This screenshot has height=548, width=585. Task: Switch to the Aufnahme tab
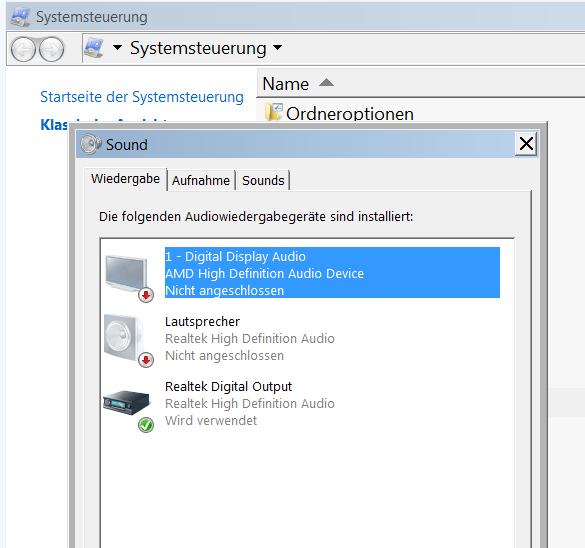coord(201,181)
